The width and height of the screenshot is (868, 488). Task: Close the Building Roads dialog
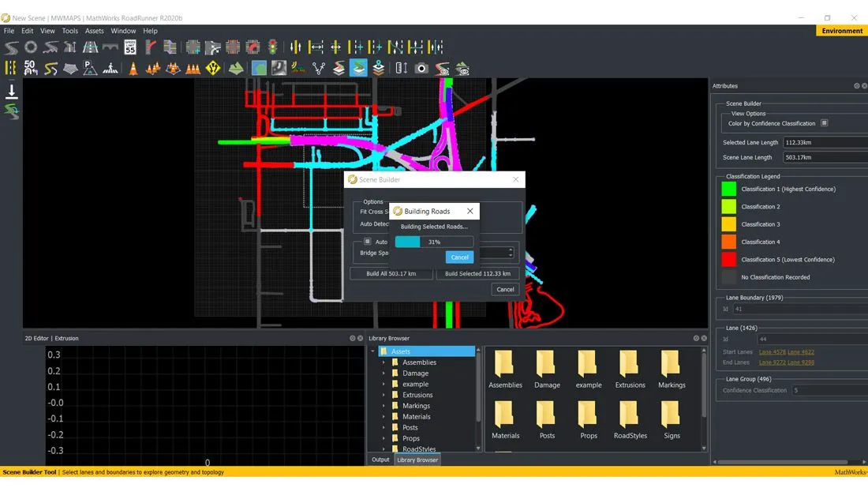[x=470, y=211]
